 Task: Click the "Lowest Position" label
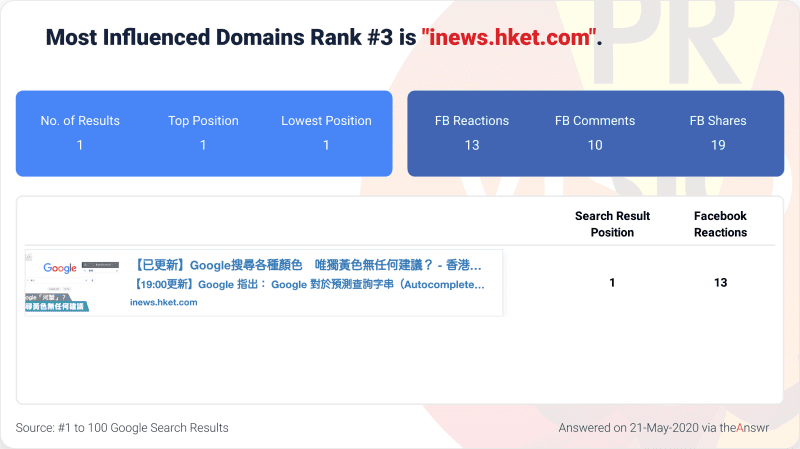coord(326,121)
